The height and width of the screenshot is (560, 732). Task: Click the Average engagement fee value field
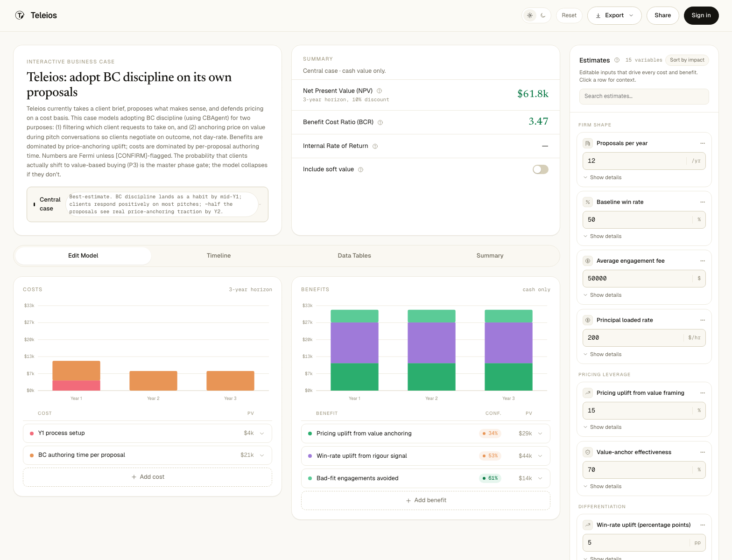coord(644,279)
